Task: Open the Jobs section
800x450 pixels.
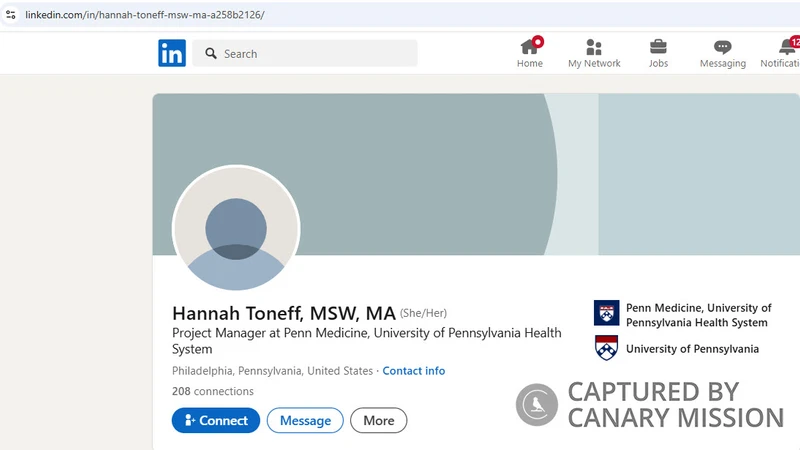Action: click(x=658, y=53)
